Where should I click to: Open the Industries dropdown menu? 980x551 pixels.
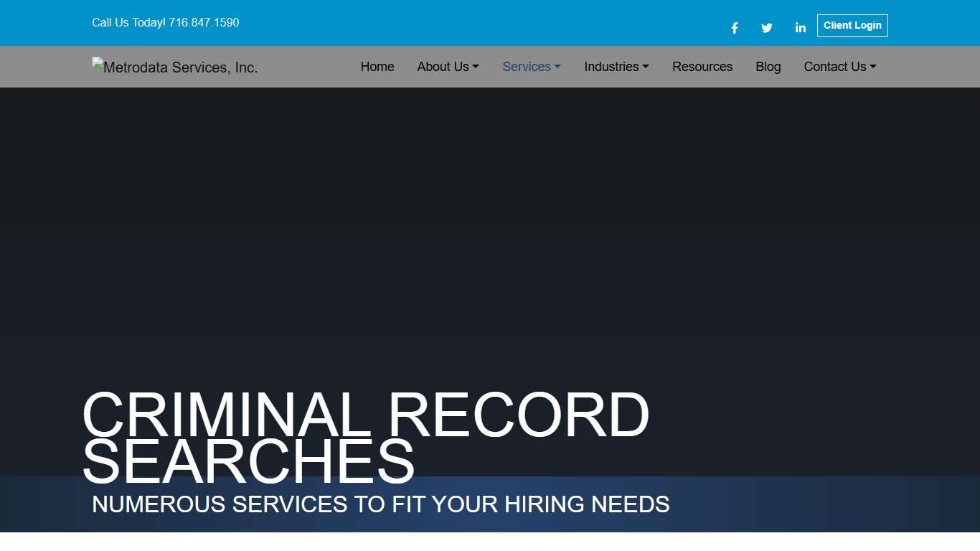point(612,66)
